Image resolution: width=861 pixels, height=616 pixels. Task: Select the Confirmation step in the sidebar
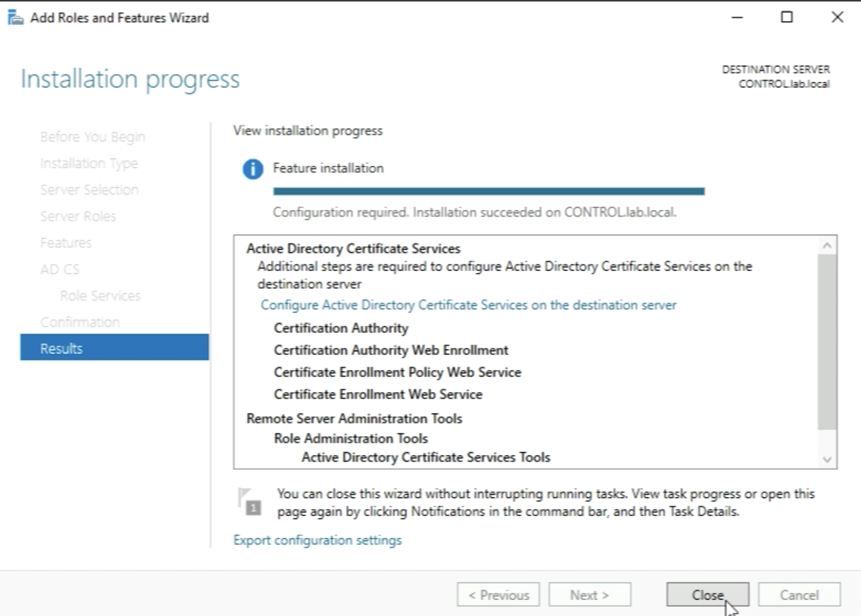[x=80, y=322]
